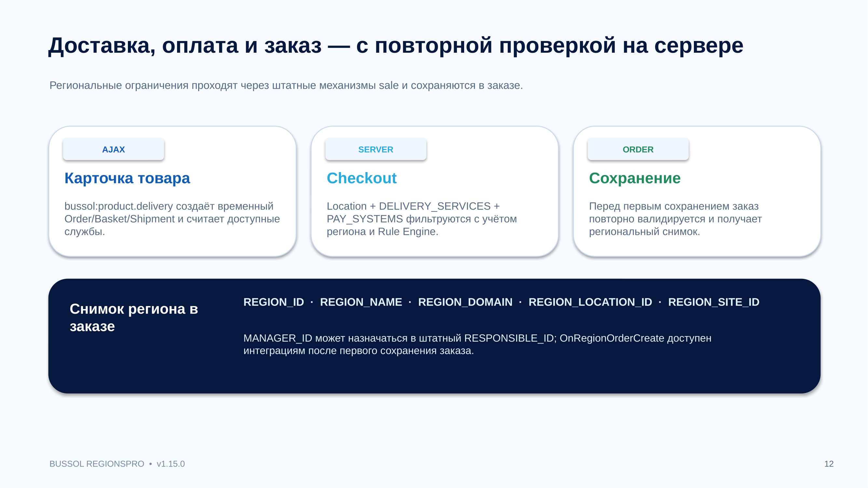Viewport: 868px width, 488px height.
Task: Click the slide number 12
Action: pyautogui.click(x=829, y=464)
